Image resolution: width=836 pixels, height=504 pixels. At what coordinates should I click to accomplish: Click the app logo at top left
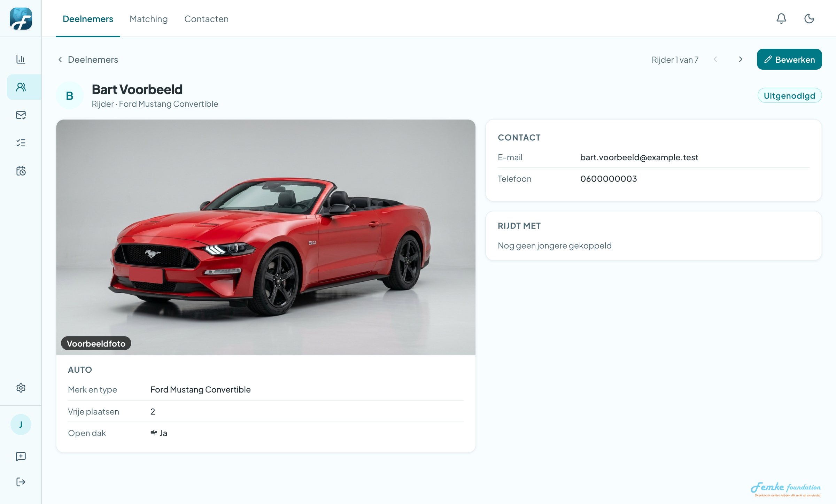[x=21, y=18]
